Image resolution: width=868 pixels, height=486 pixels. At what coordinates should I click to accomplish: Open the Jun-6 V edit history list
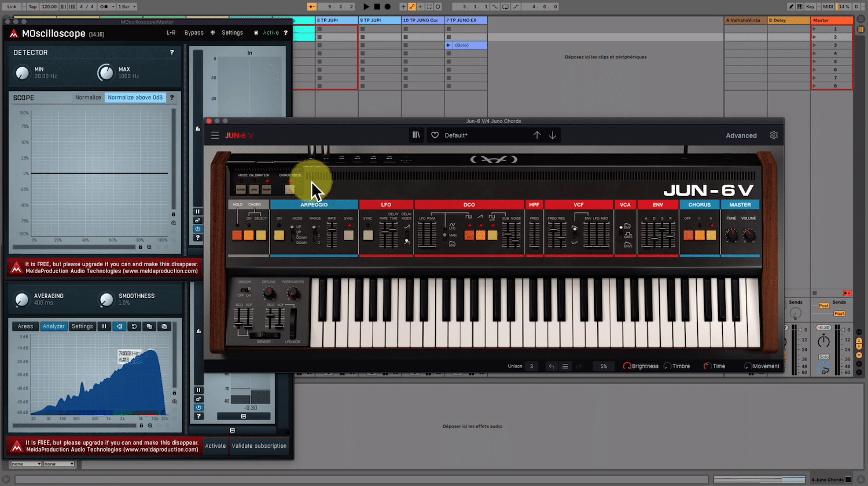[x=565, y=366]
